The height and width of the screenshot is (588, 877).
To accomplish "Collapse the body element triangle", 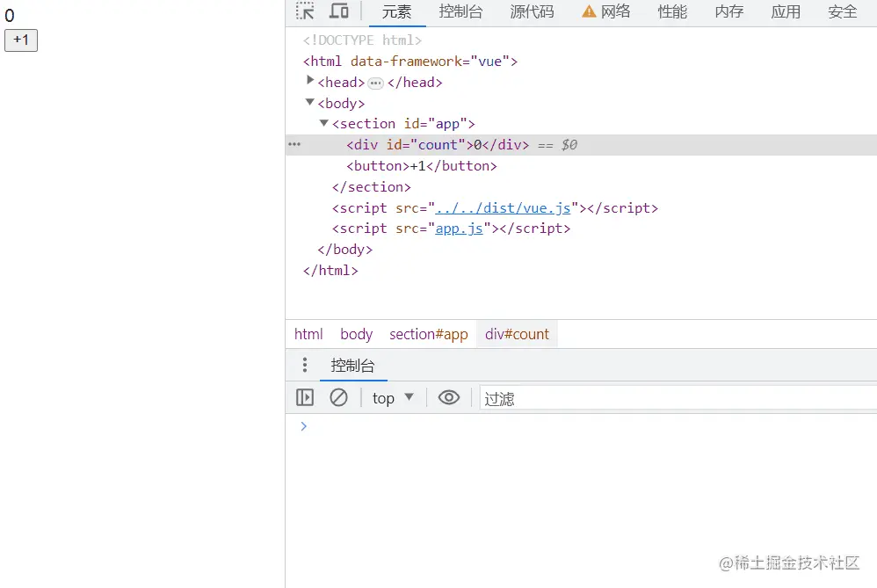I will pyautogui.click(x=310, y=102).
